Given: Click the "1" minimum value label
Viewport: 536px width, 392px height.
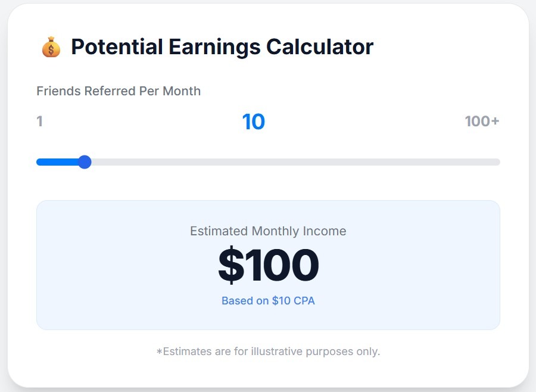Looking at the screenshot, I should click(40, 122).
